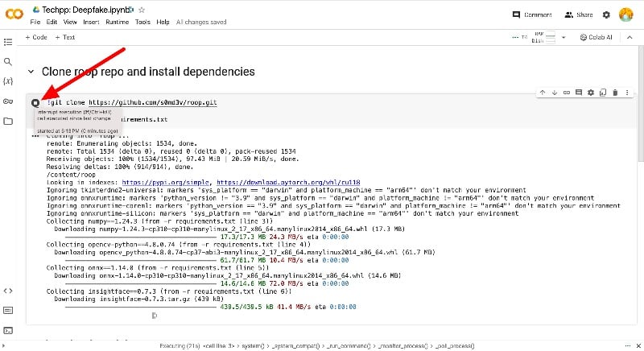This screenshot has width=644, height=351.
Task: Click the Share button
Action: point(579,14)
